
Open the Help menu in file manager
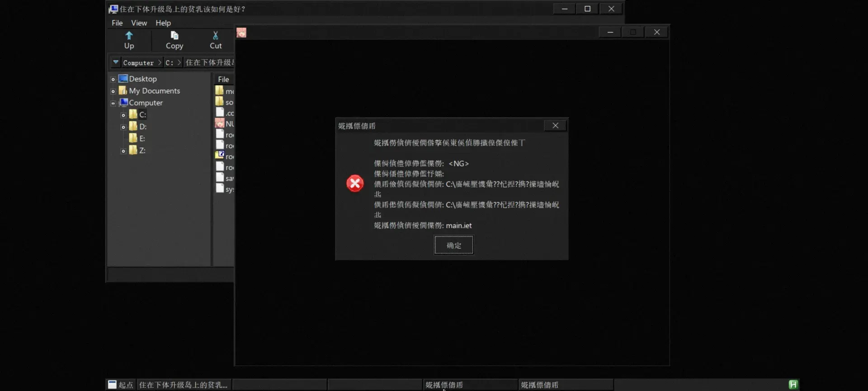point(163,23)
